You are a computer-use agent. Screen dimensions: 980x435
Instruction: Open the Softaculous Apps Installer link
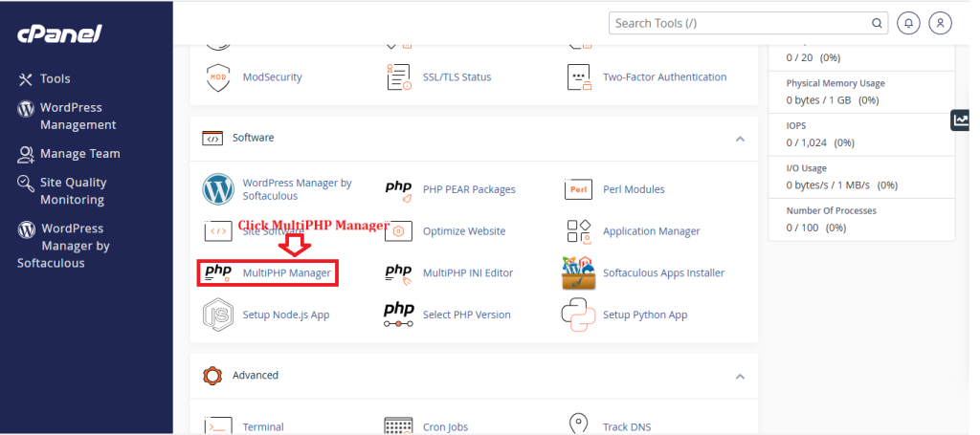[664, 273]
